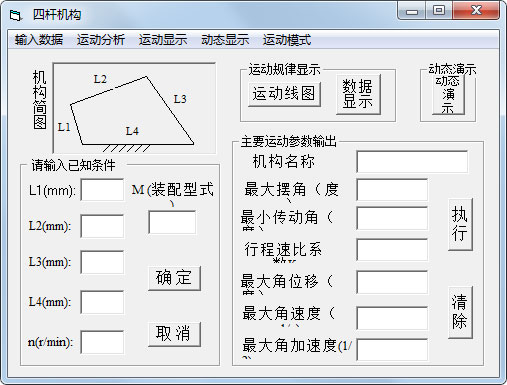The height and width of the screenshot is (385, 507).
Task: Click the 请输入已知条件 group label
Action: pyautogui.click(x=73, y=165)
